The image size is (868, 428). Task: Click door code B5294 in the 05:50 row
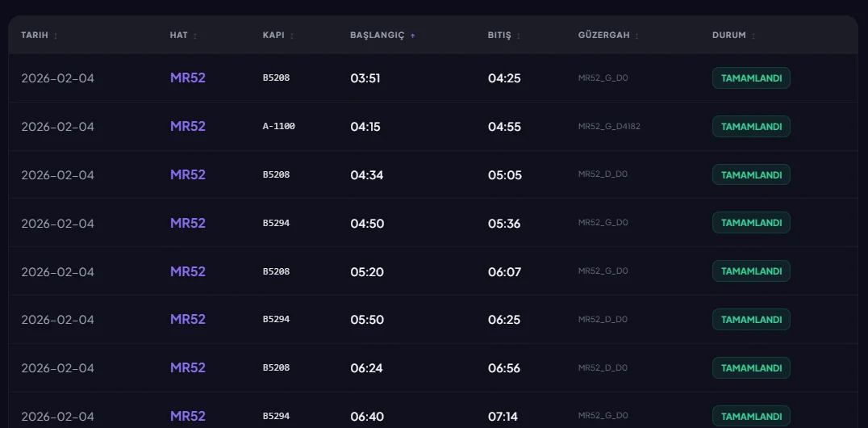click(276, 320)
